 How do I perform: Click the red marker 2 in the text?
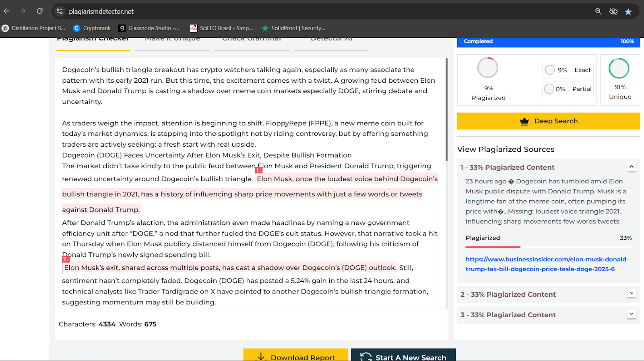(66, 259)
